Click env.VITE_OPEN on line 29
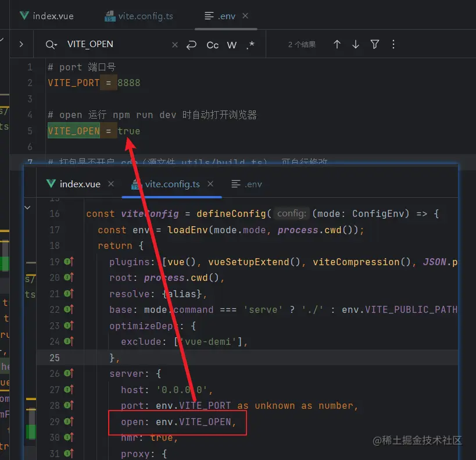Viewport: 476px width, 460px height. (x=194, y=422)
